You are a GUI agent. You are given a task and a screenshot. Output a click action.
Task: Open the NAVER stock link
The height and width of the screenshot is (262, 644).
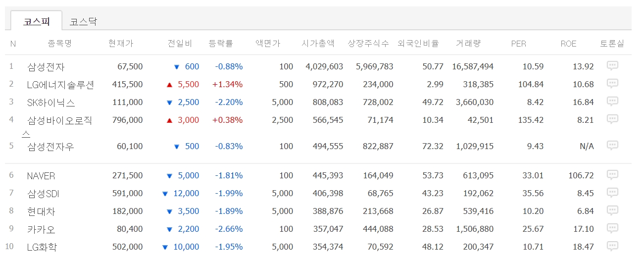click(41, 176)
